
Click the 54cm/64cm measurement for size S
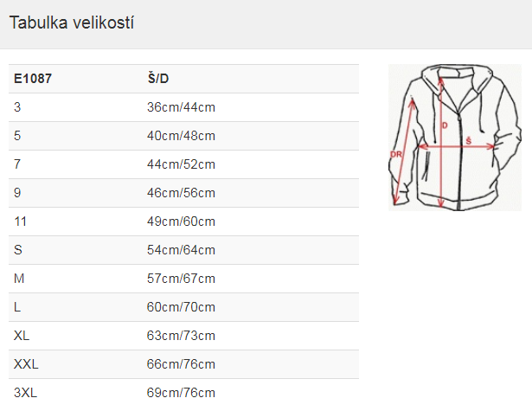coord(181,250)
